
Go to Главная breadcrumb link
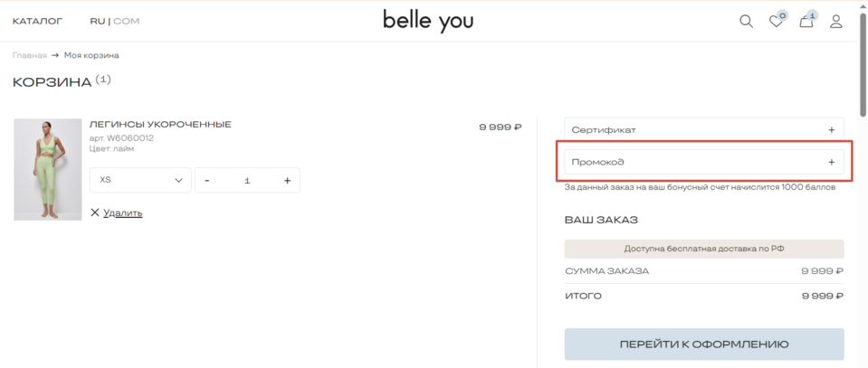(x=29, y=55)
